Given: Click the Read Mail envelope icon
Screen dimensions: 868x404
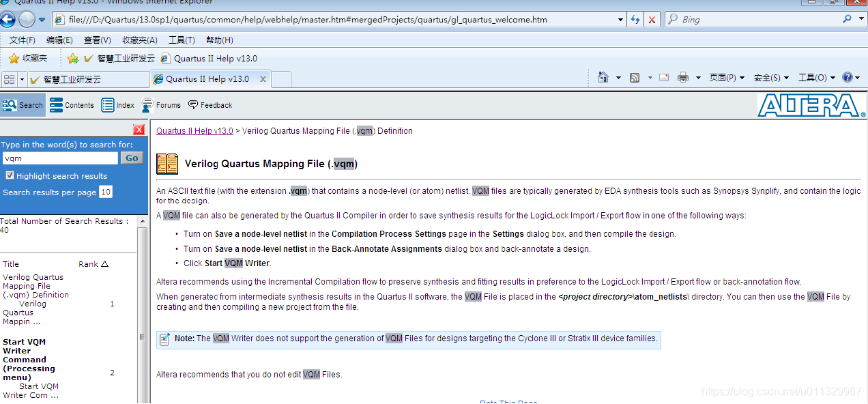Looking at the screenshot, I should click(x=664, y=78).
